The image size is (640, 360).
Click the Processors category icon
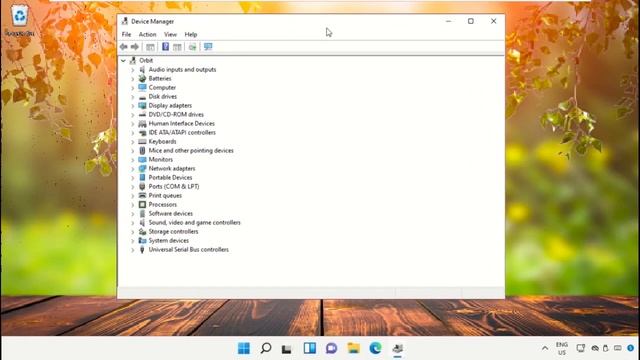[142, 204]
